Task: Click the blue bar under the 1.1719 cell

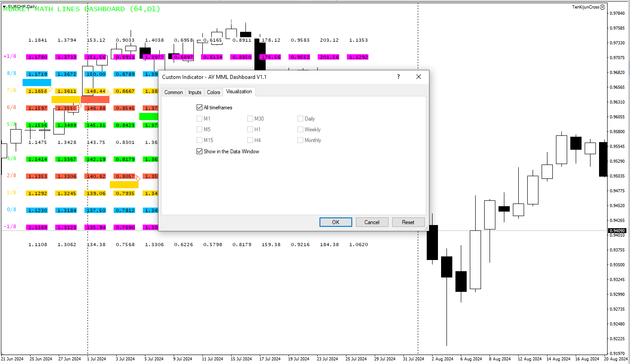Action: click(37, 82)
